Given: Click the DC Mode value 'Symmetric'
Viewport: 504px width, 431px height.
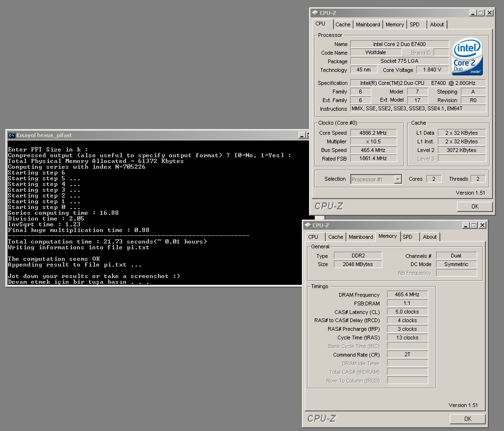Looking at the screenshot, I should 456,264.
